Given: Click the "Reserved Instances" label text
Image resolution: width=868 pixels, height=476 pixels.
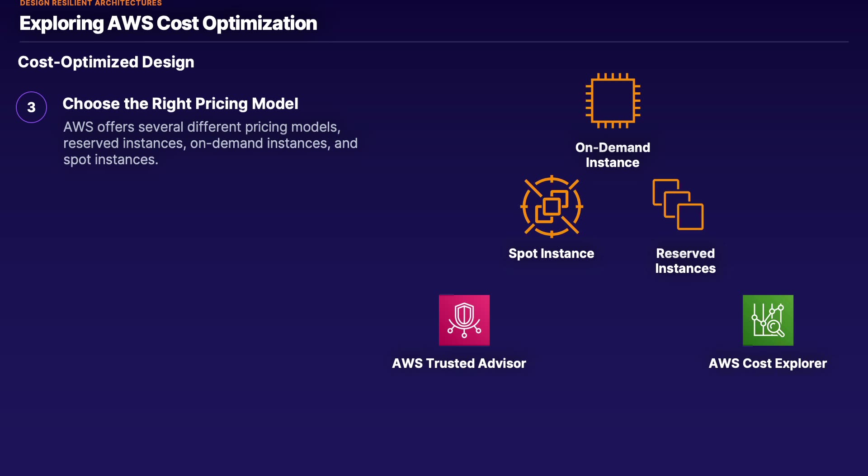Looking at the screenshot, I should [685, 261].
